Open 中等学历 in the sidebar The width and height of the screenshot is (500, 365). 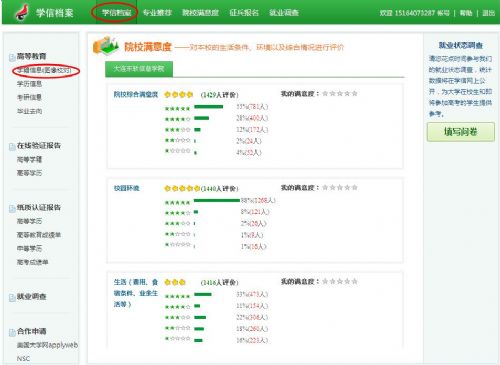[x=29, y=248]
